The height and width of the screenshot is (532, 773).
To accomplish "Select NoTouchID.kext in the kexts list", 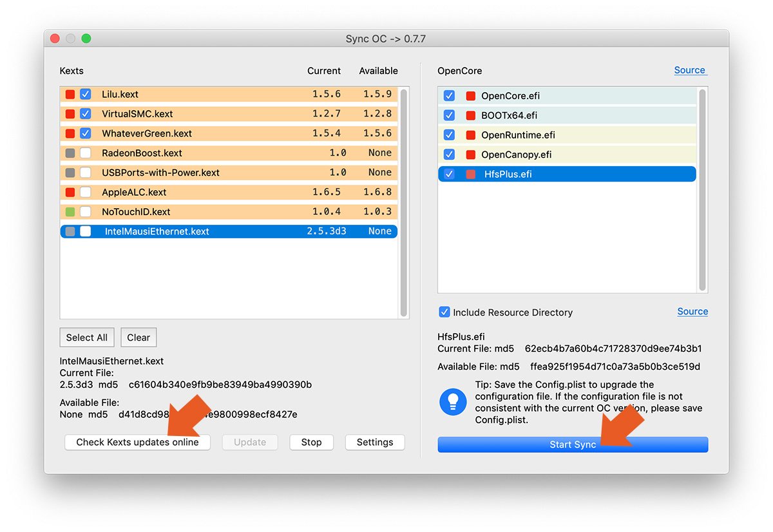I will [136, 212].
